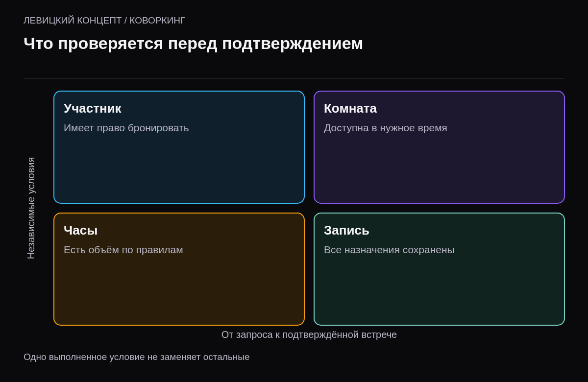Click the text 'Доступна в нужное время'
The height and width of the screenshot is (382, 588).
(386, 128)
